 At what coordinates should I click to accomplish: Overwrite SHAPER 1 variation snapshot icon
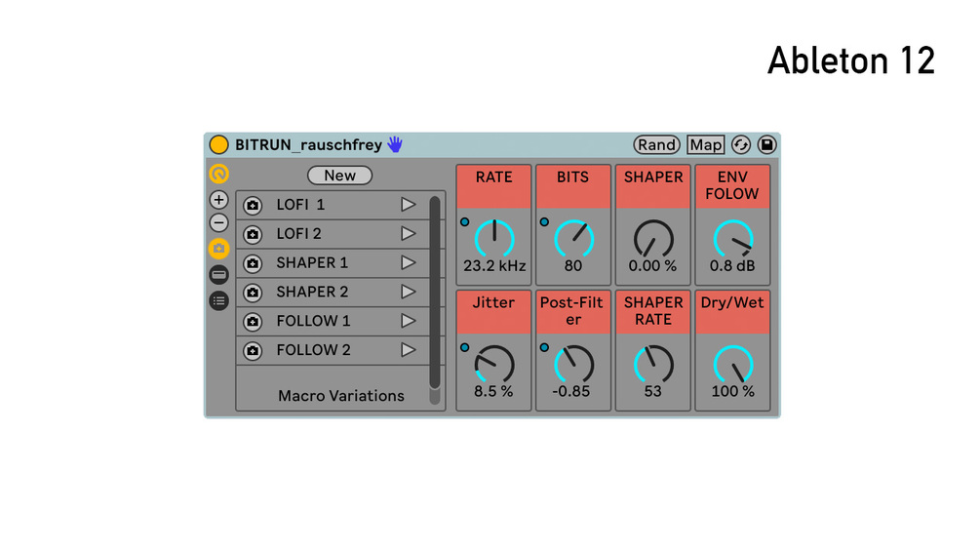253,263
